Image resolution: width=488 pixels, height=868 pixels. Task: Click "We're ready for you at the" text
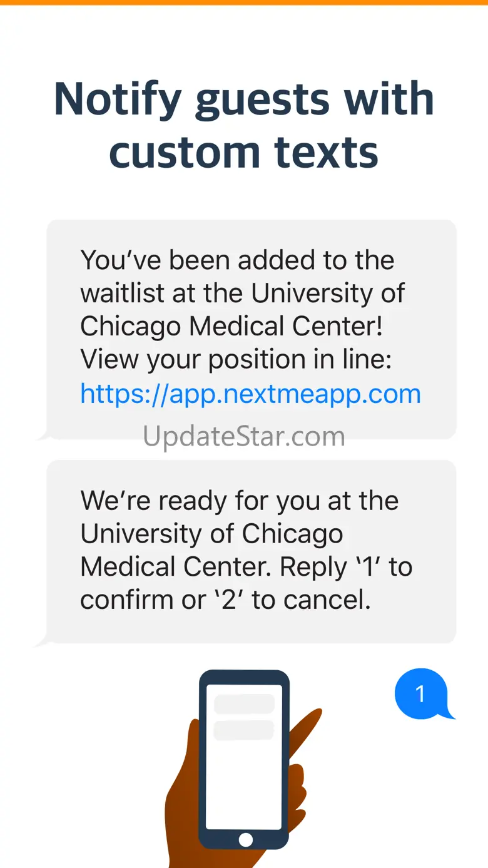point(239,501)
